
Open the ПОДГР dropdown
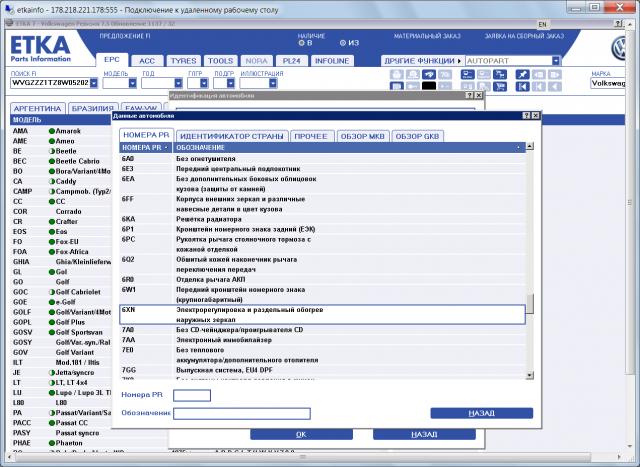click(231, 83)
